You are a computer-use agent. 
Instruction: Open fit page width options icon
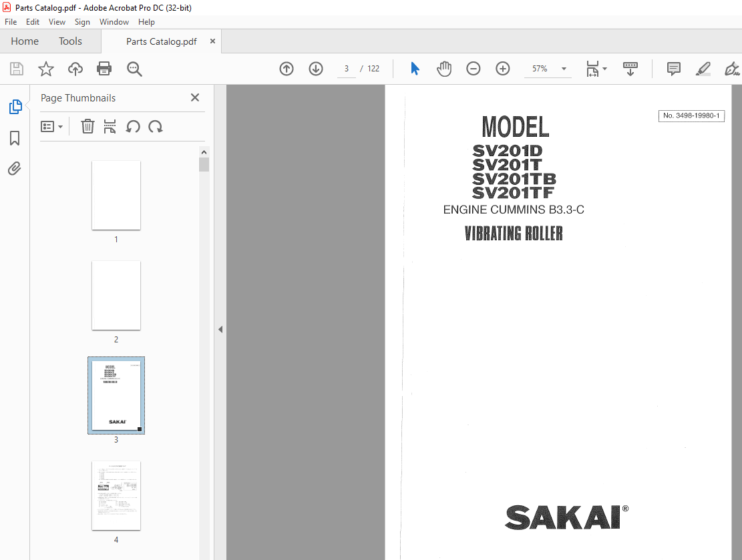click(x=592, y=69)
